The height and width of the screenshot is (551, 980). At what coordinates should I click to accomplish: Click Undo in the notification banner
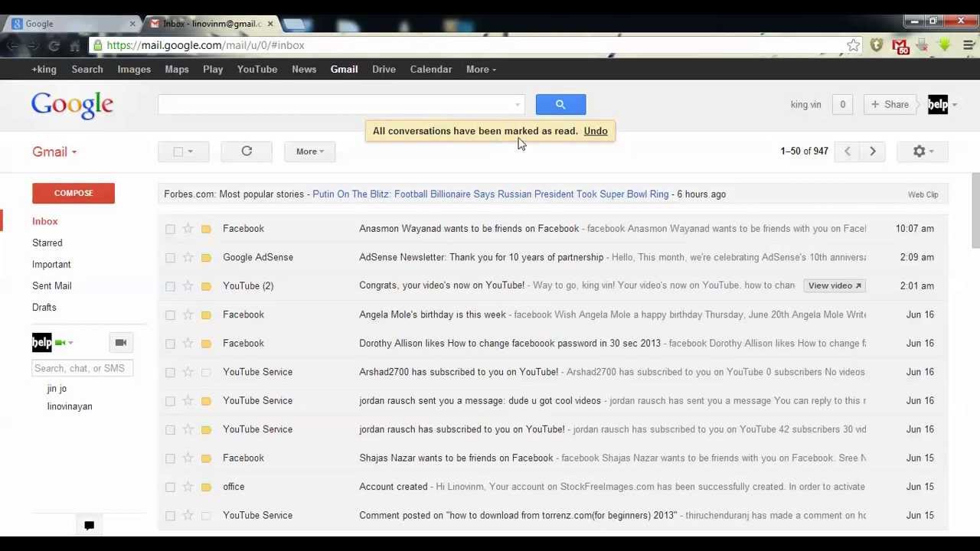point(596,131)
